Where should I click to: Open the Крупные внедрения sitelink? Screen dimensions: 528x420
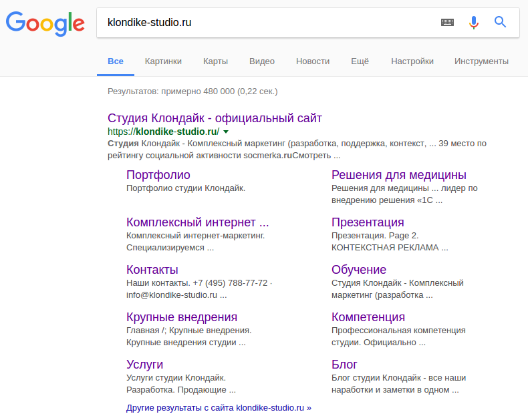pyautogui.click(x=182, y=317)
